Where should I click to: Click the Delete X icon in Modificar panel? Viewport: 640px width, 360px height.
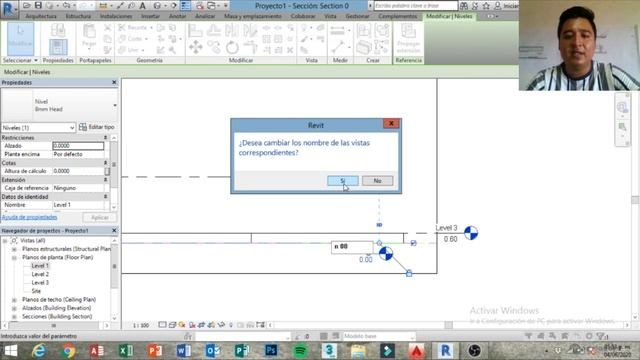pos(290,50)
